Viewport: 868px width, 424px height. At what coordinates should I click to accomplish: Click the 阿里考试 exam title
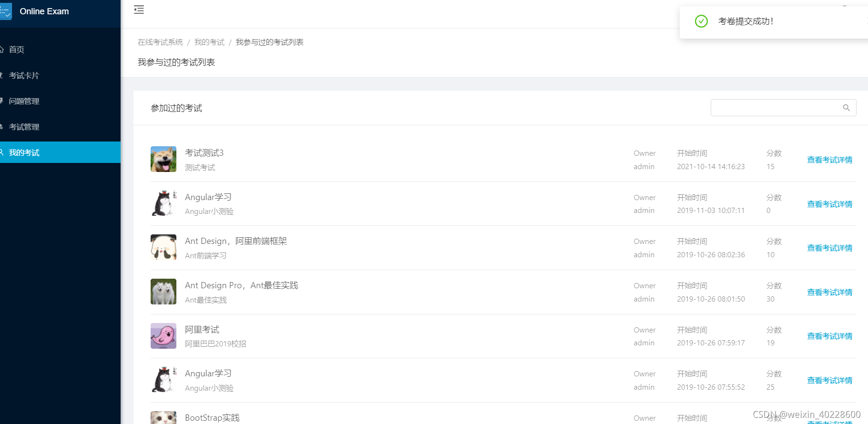pos(202,330)
